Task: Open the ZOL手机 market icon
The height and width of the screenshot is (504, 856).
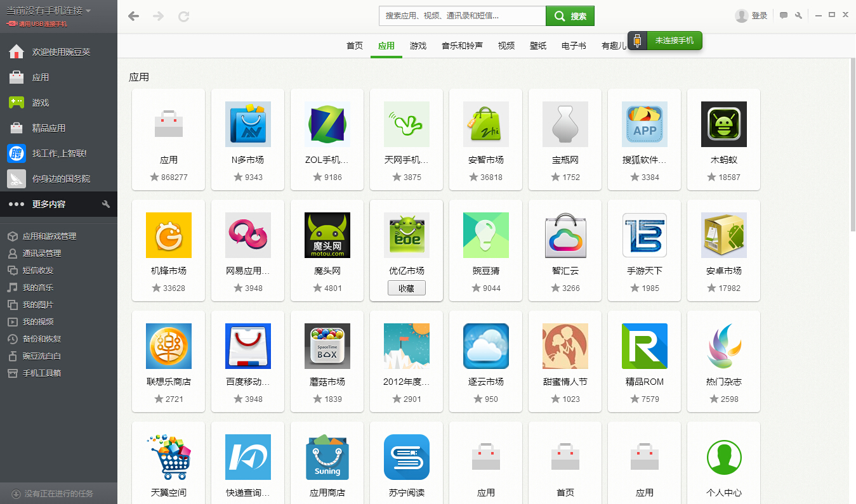Action: (x=327, y=124)
